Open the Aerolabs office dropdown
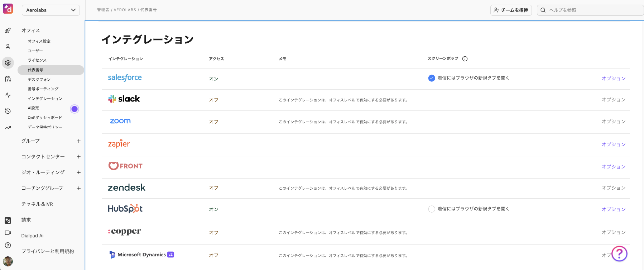The width and height of the screenshot is (644, 270). [51, 10]
